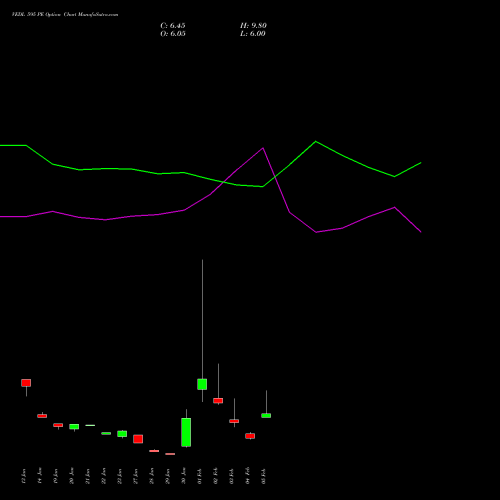Screen dimensions: 500x500
Task: Click the red candle for 04 Feb
Action: coord(250,436)
